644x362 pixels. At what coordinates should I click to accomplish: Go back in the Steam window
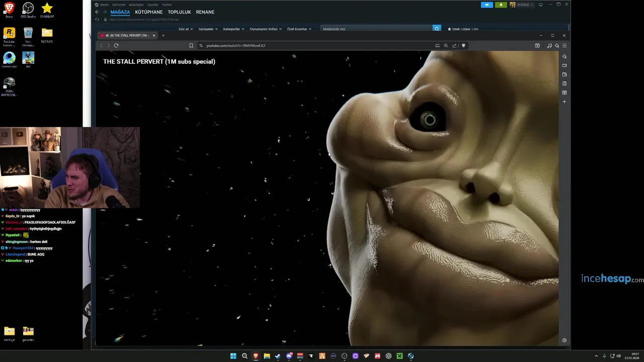[97, 12]
